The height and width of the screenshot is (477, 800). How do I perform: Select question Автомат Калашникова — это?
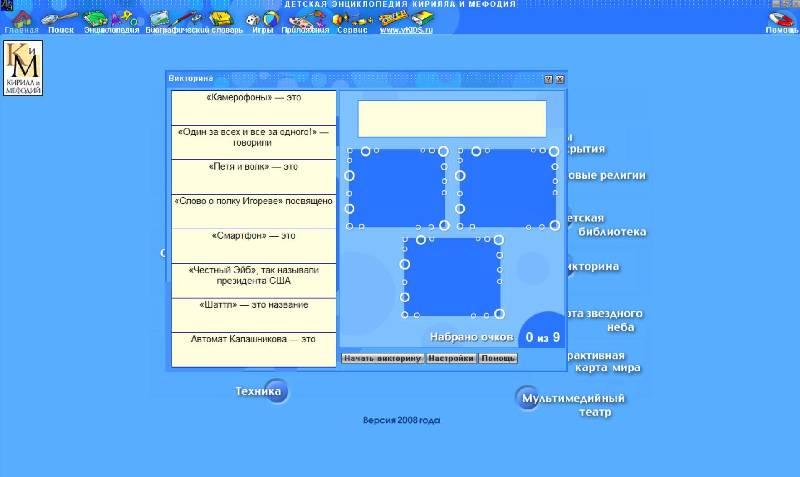tap(254, 350)
